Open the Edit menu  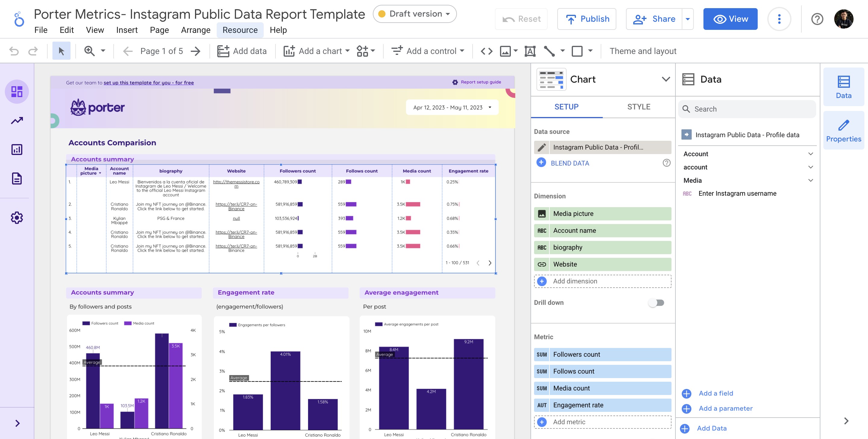[x=66, y=30]
